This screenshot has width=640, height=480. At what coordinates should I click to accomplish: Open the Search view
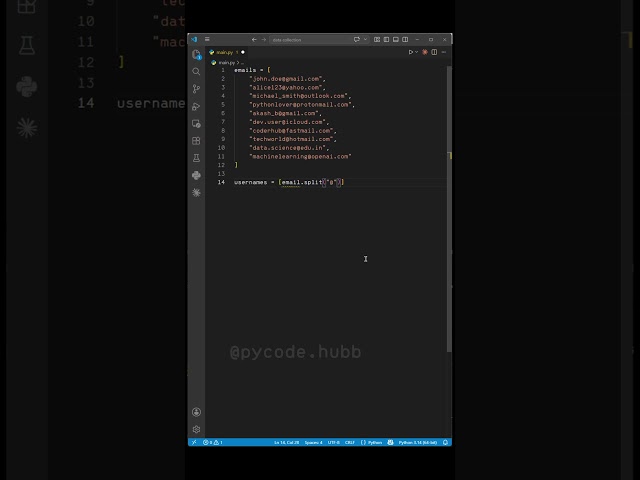pyautogui.click(x=196, y=71)
